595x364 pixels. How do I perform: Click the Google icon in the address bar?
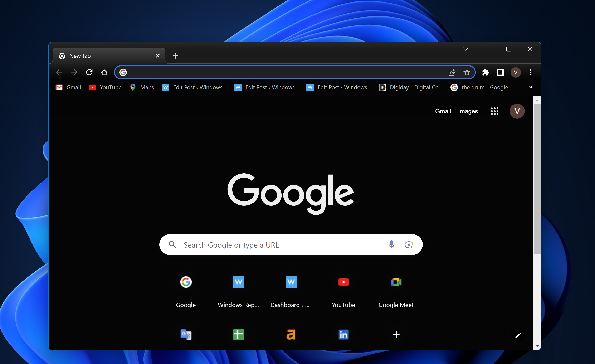click(x=123, y=72)
